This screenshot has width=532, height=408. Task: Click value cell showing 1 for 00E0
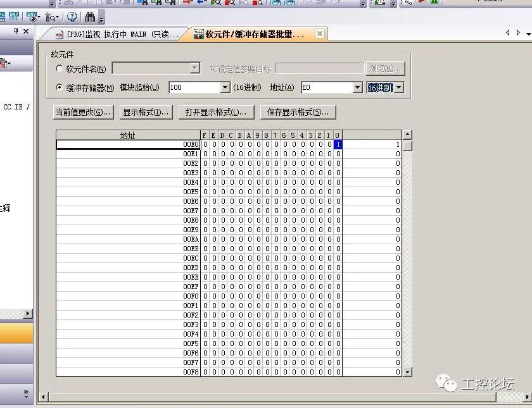point(372,144)
